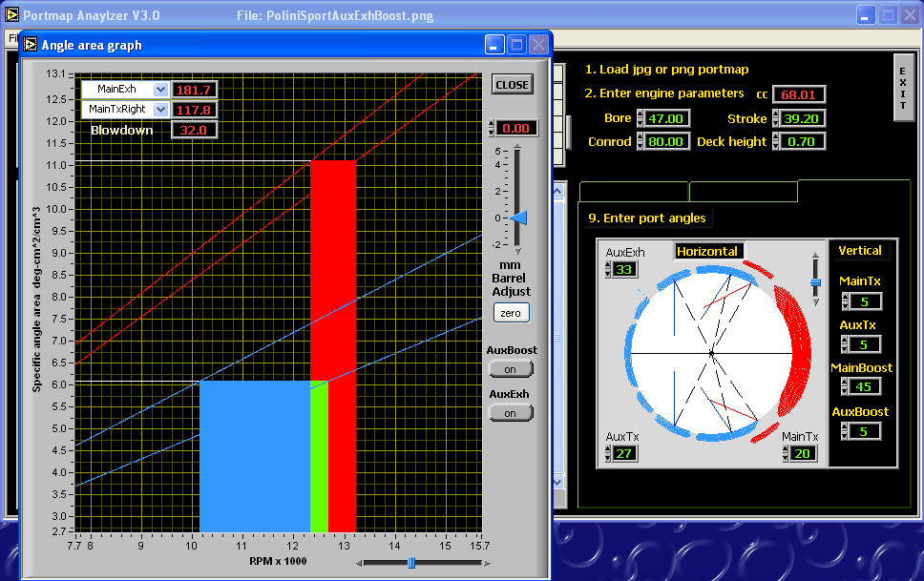Click the barrel adjust 0.00 value field
Viewport: 924px width, 581px height.
pos(515,128)
